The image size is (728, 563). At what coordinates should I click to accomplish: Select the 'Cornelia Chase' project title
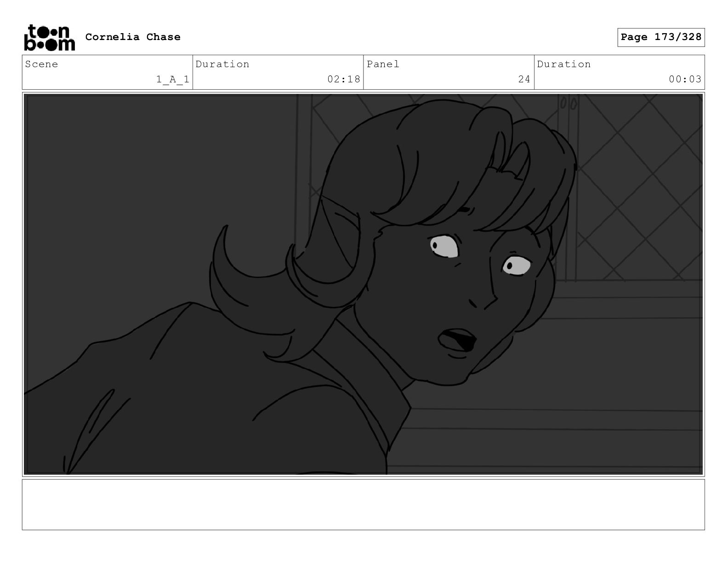(133, 37)
